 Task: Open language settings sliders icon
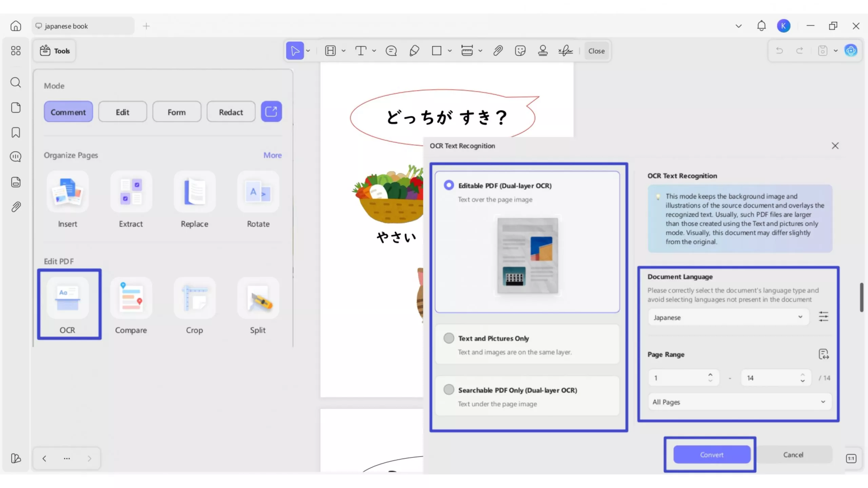coord(823,317)
